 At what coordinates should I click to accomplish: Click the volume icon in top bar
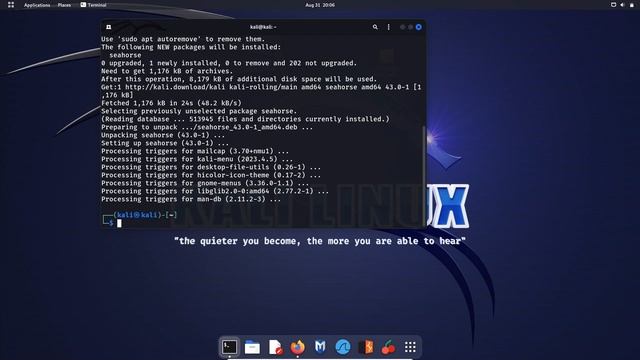[x=622, y=5]
